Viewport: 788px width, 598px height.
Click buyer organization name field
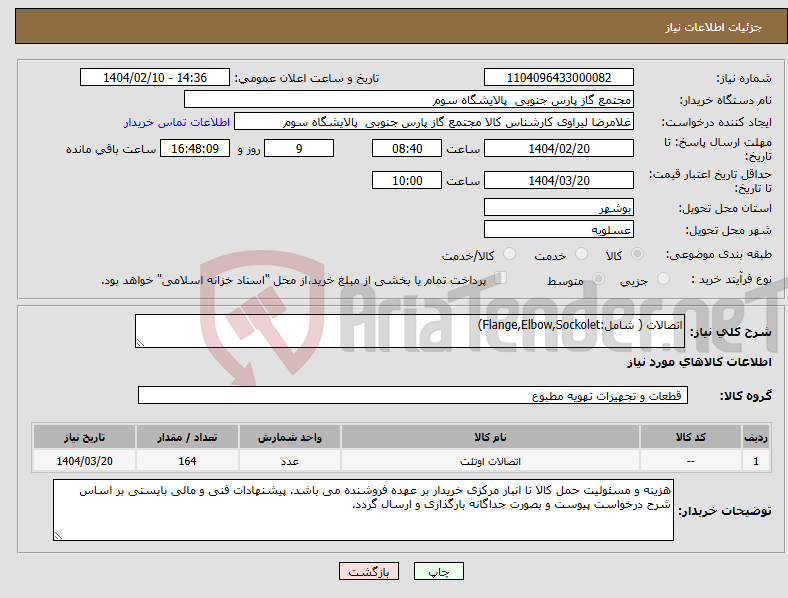pos(409,99)
